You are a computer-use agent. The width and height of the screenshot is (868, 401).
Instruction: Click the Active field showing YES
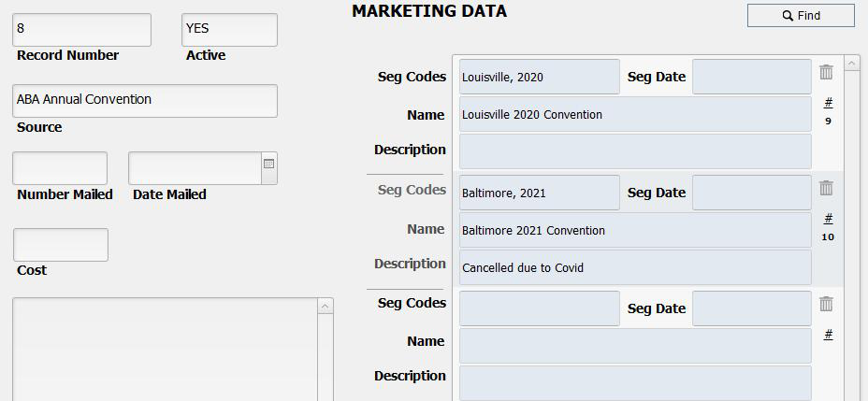click(x=229, y=29)
